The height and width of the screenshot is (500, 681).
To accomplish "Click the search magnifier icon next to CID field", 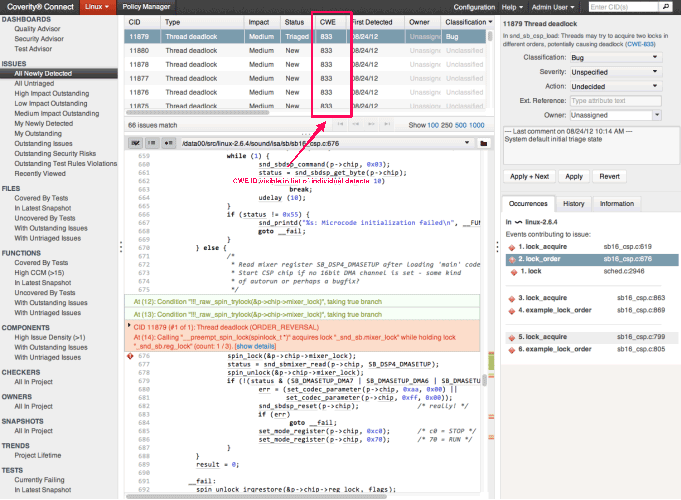I will point(665,7).
